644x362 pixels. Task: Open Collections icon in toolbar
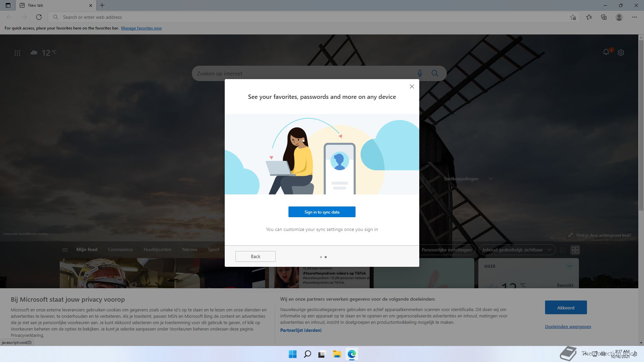[604, 17]
